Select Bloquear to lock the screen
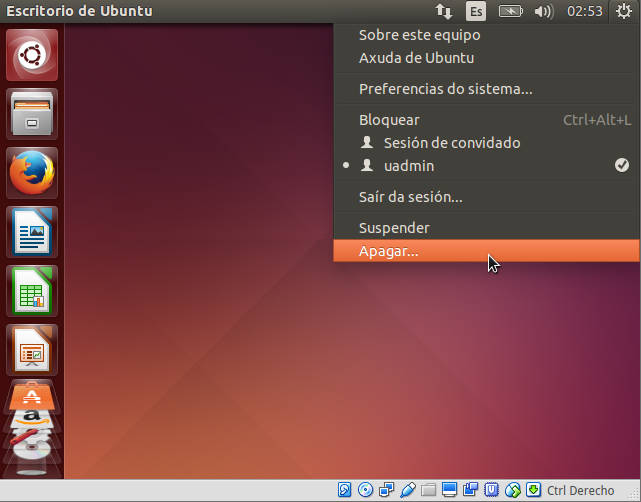 click(486, 120)
